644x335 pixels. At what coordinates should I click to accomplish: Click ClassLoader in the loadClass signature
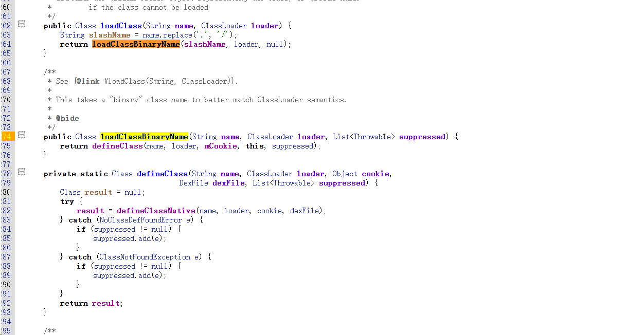tap(224, 26)
